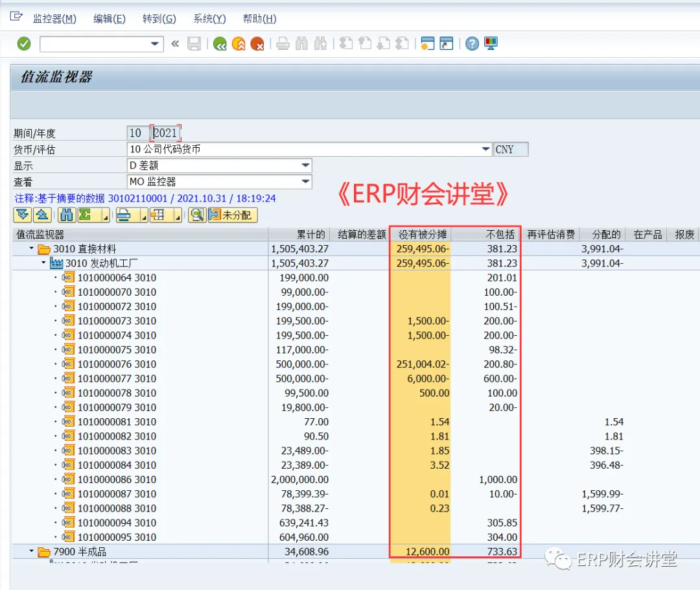The width and height of the screenshot is (700, 590).
Task: Click the red Cancel icon
Action: tap(257, 44)
